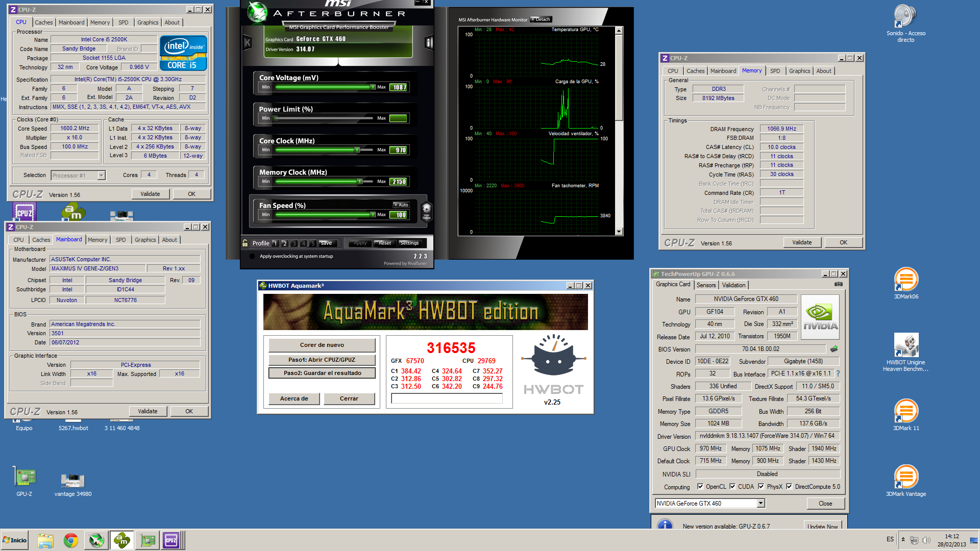Select Afterburner profile slot 1
The height and width of the screenshot is (551, 980).
point(275,243)
